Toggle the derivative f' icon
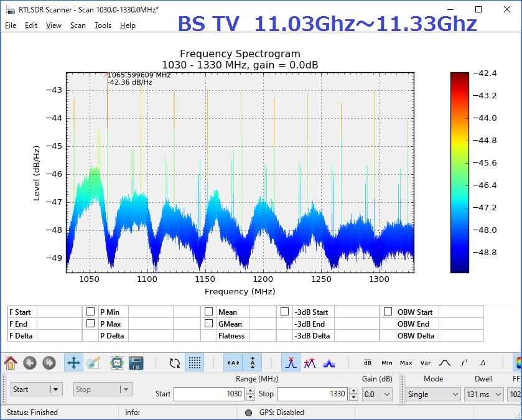Screen dimensions: 522x420 click(x=464, y=363)
